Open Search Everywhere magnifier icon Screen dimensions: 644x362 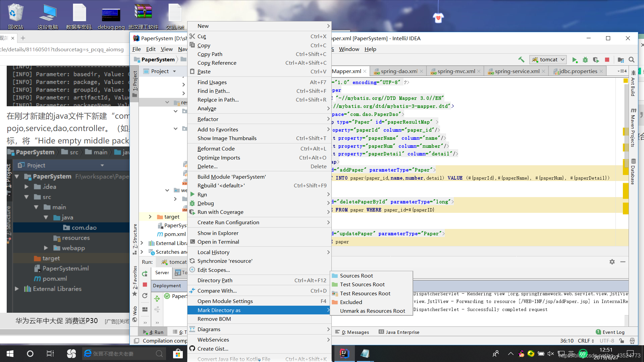632,60
